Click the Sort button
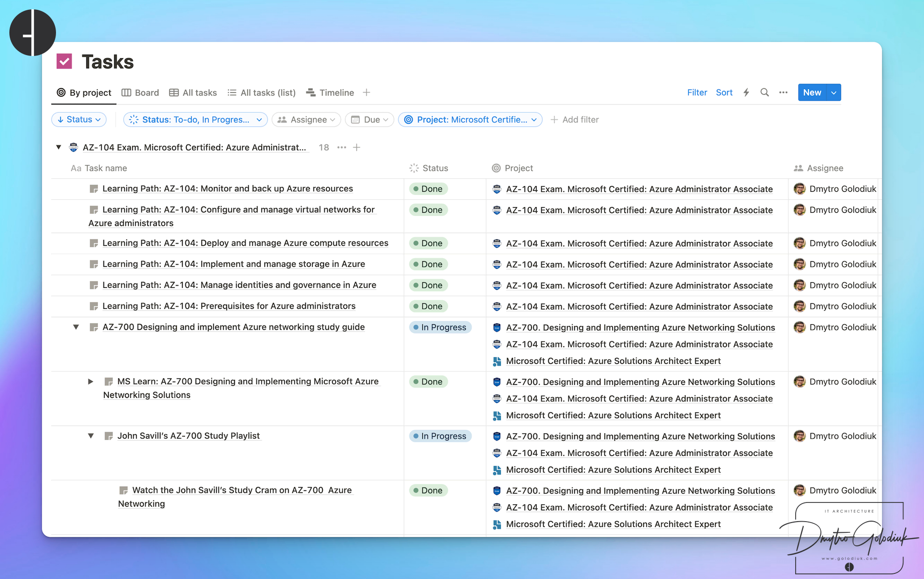Screen dimensions: 924x579 tap(724, 92)
